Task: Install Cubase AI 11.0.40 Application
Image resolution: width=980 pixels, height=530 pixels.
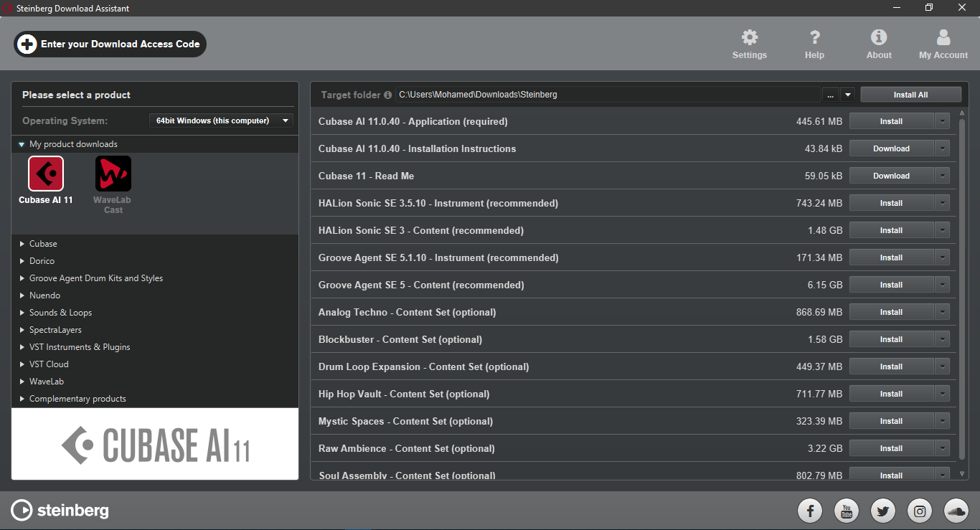Action: point(892,121)
